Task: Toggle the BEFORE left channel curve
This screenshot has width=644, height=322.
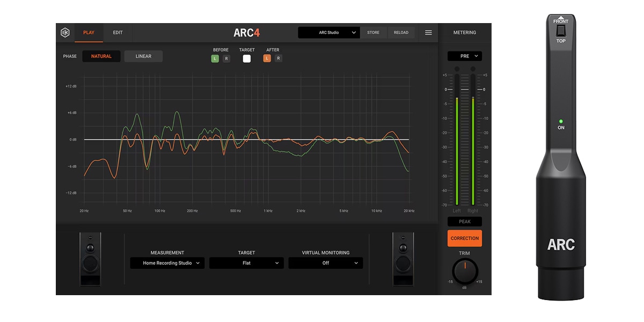Action: point(215,58)
